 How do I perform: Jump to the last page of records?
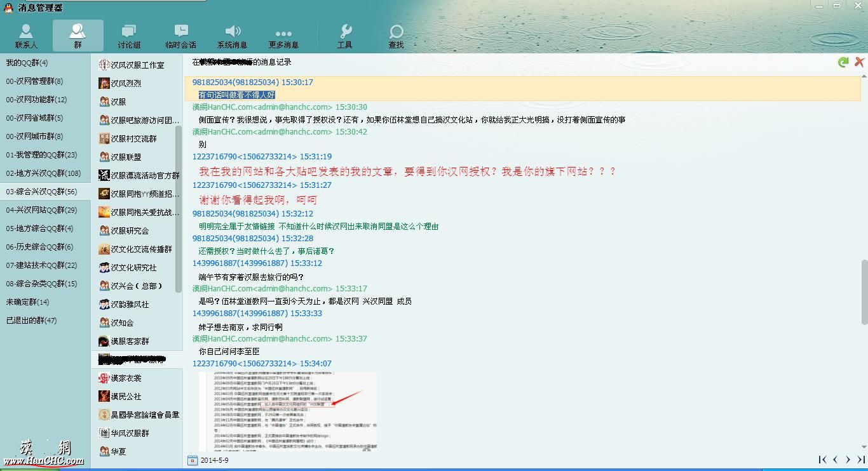coord(861,460)
